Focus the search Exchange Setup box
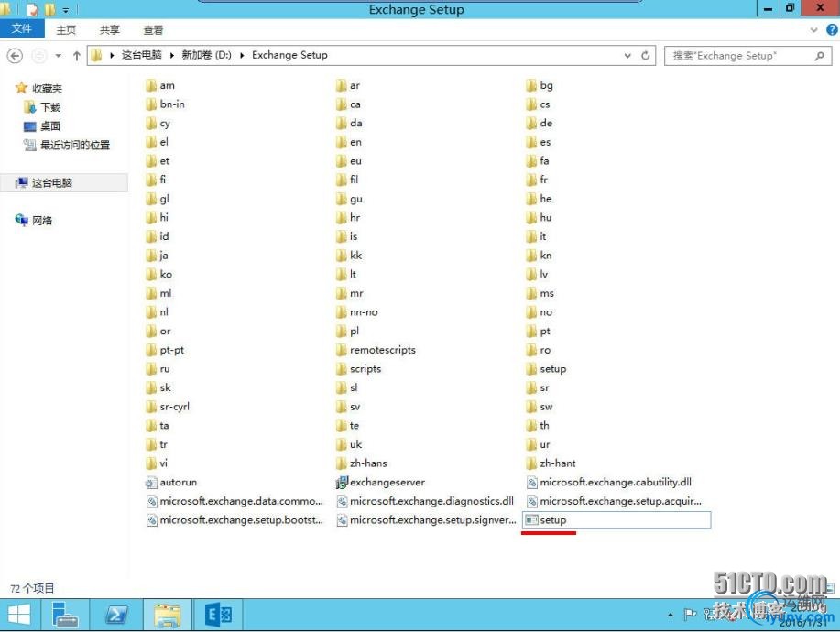 pyautogui.click(x=747, y=56)
